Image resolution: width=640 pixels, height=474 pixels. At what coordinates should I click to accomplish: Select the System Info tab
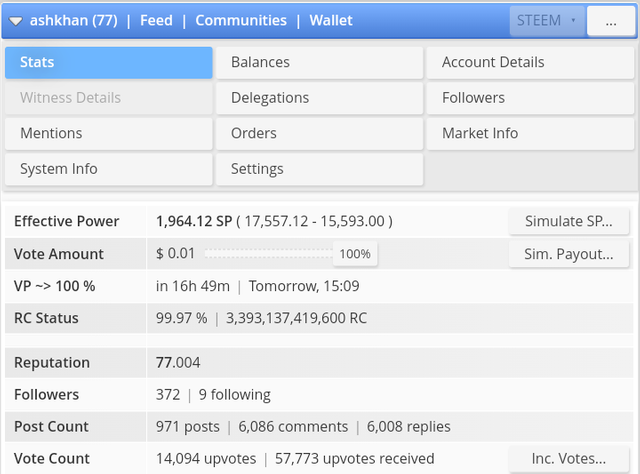pos(108,169)
